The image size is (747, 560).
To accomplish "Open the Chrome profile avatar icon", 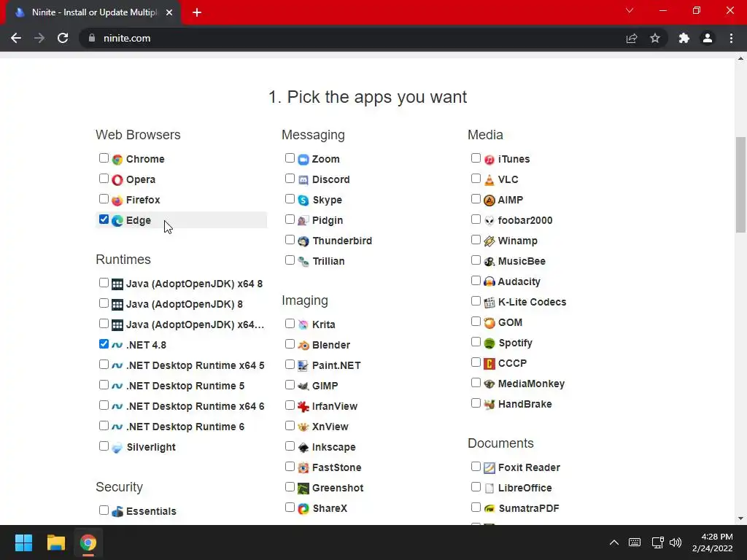I will pos(708,38).
